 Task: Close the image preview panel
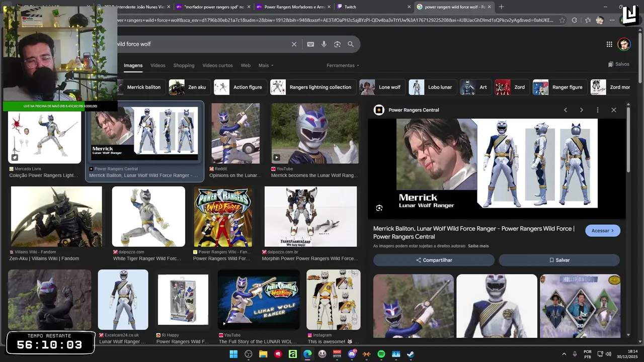614,110
